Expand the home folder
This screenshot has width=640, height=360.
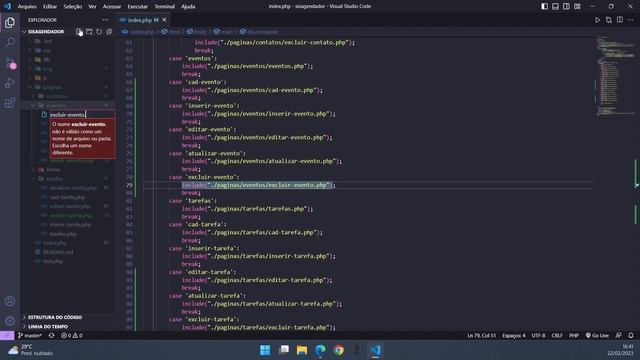(53, 169)
